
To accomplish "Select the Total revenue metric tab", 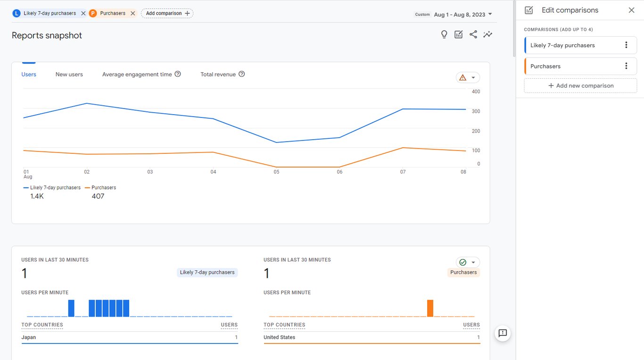I will 218,74.
